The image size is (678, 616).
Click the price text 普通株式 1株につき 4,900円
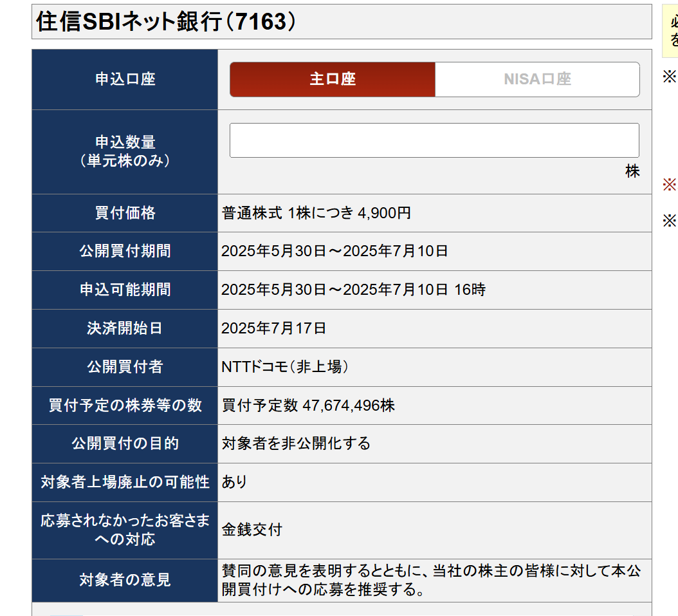[316, 213]
